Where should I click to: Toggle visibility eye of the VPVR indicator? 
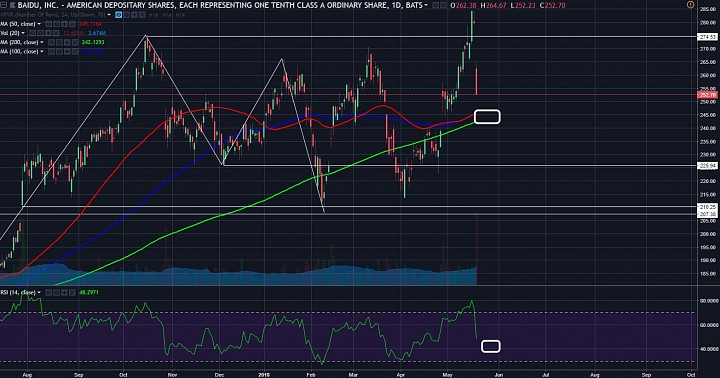click(x=118, y=15)
